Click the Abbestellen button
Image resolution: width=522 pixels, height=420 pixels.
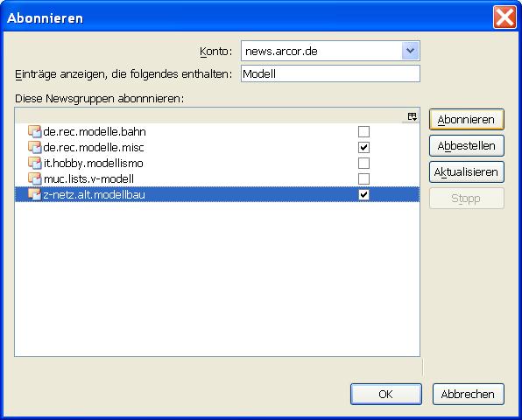coord(467,145)
